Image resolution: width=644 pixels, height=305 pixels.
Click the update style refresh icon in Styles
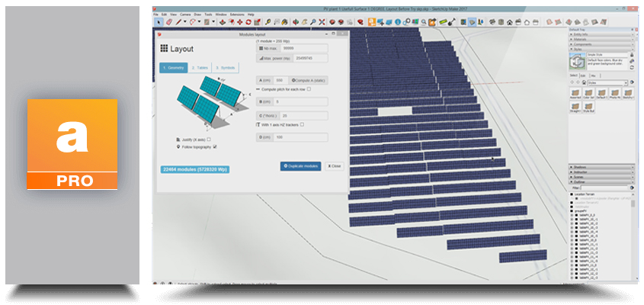coord(632,67)
